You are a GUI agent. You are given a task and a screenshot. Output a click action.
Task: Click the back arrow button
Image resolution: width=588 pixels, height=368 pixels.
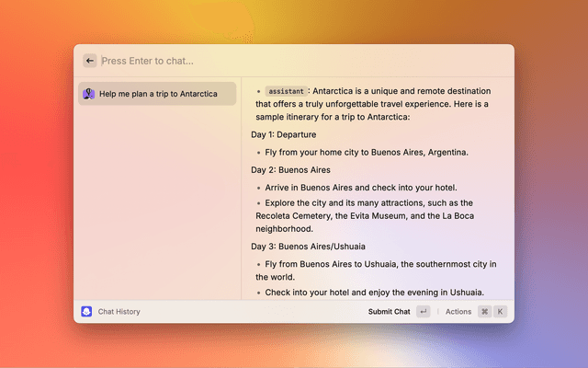point(90,61)
